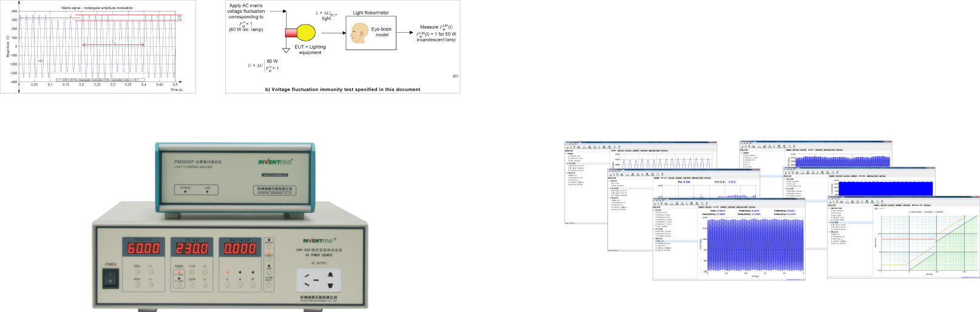The width and height of the screenshot is (980, 312).
Task: Select the 60Hz frequency button
Action: pos(137,284)
